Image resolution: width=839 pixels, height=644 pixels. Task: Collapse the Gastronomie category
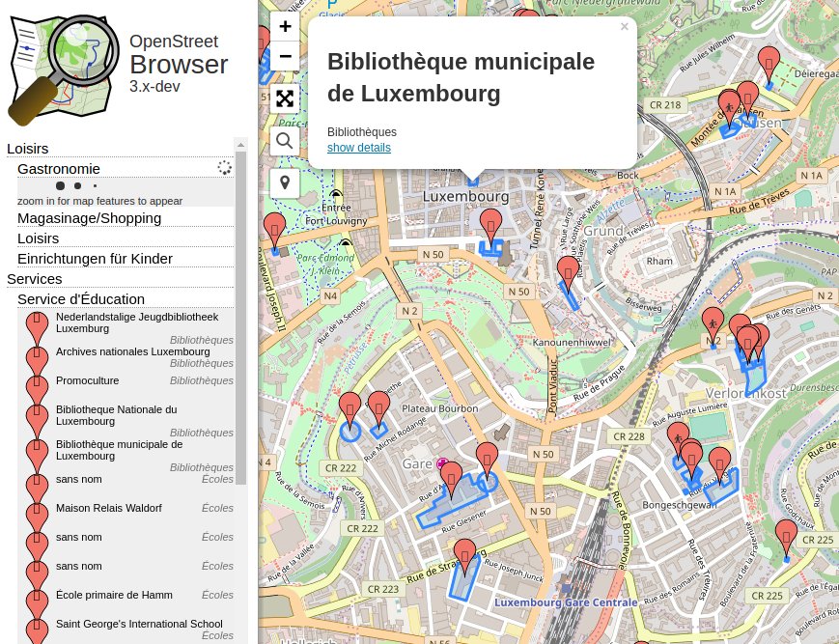click(x=59, y=168)
